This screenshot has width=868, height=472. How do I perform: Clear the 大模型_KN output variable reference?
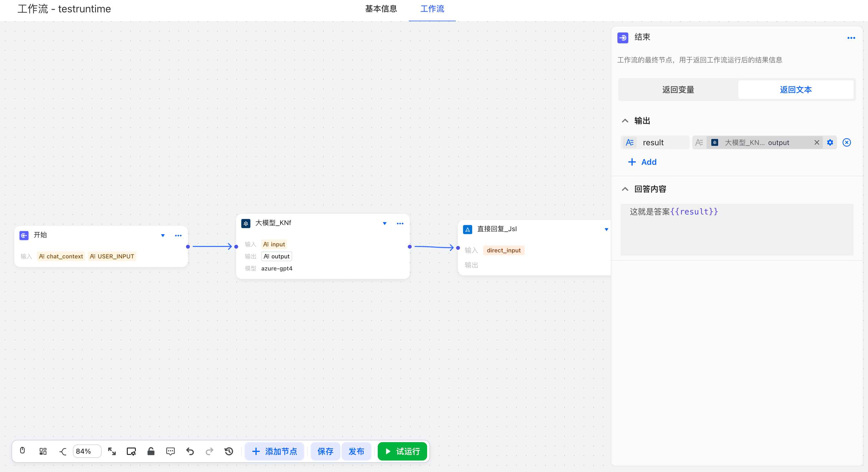pos(816,142)
